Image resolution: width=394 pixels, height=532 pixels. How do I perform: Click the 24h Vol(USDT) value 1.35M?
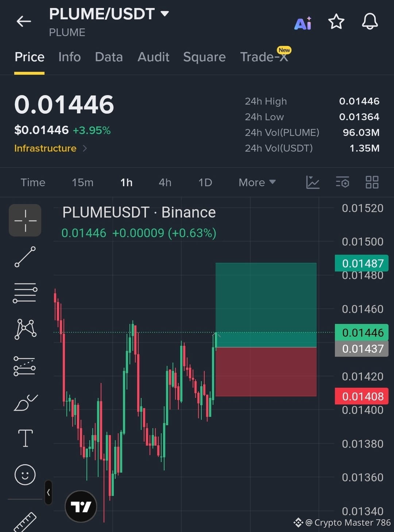point(364,148)
